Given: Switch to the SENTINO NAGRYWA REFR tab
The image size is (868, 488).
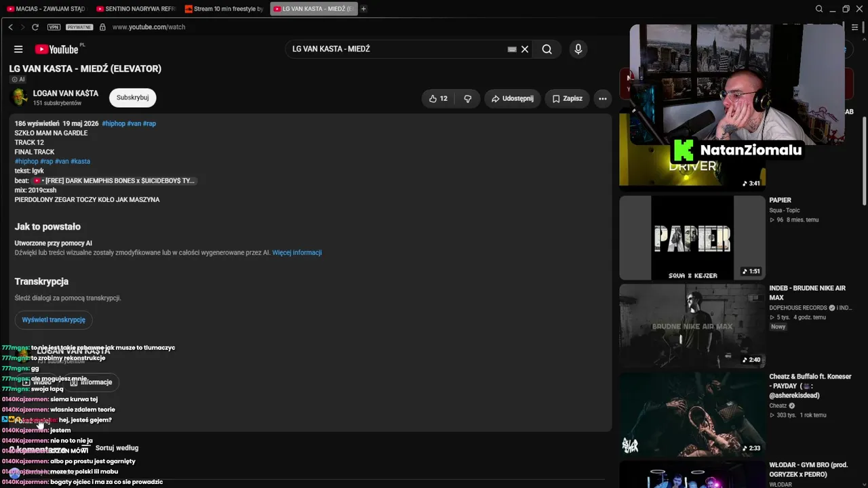Looking at the screenshot, I should pos(136,9).
